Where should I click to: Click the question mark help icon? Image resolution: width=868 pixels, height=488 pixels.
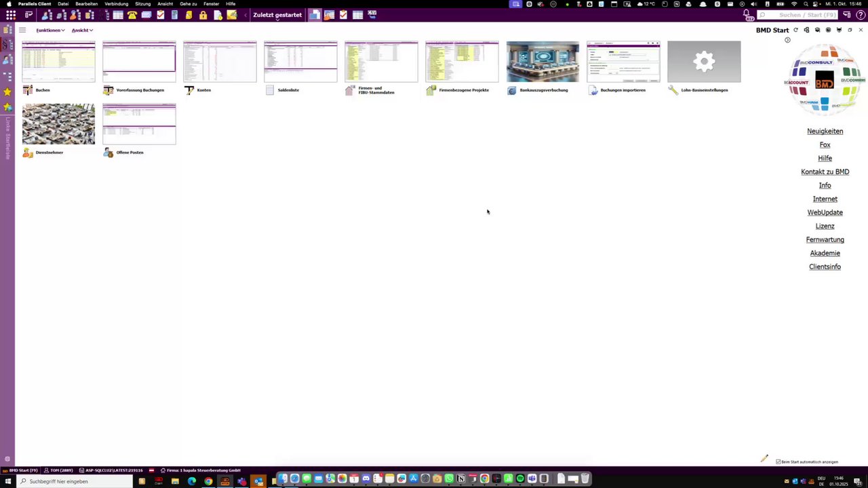[x=861, y=15]
